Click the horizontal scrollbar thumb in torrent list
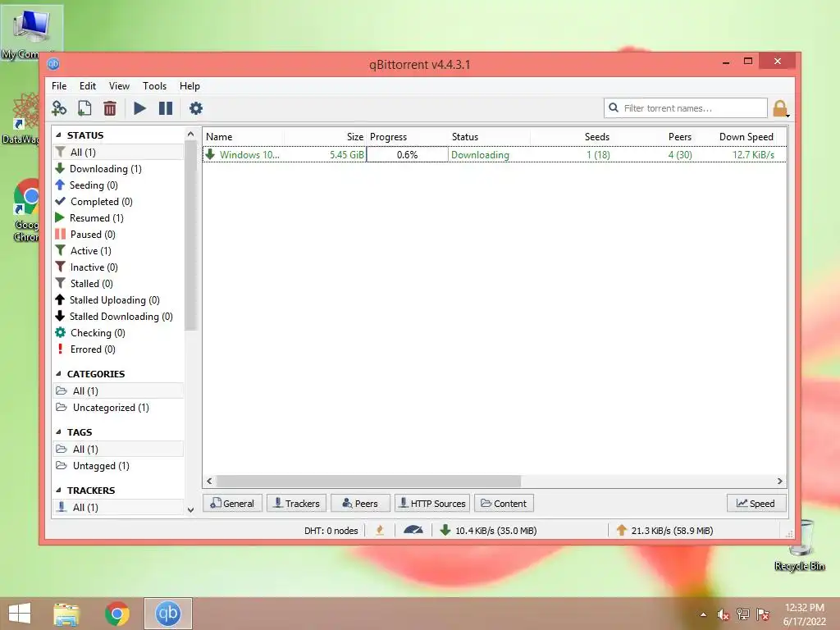 [368, 481]
